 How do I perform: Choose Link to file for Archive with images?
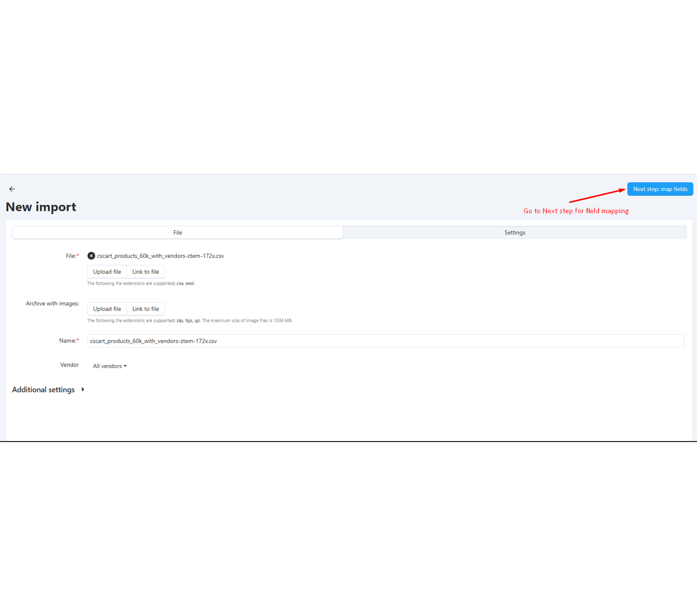(x=146, y=309)
